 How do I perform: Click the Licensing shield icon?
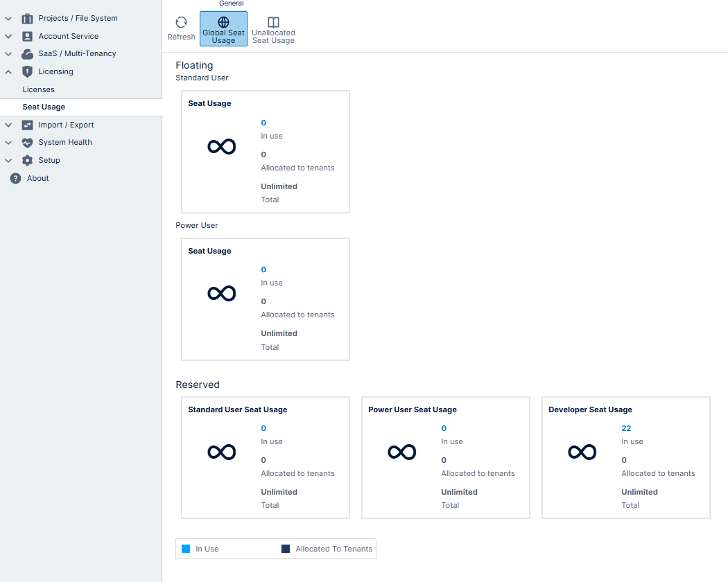tap(26, 71)
